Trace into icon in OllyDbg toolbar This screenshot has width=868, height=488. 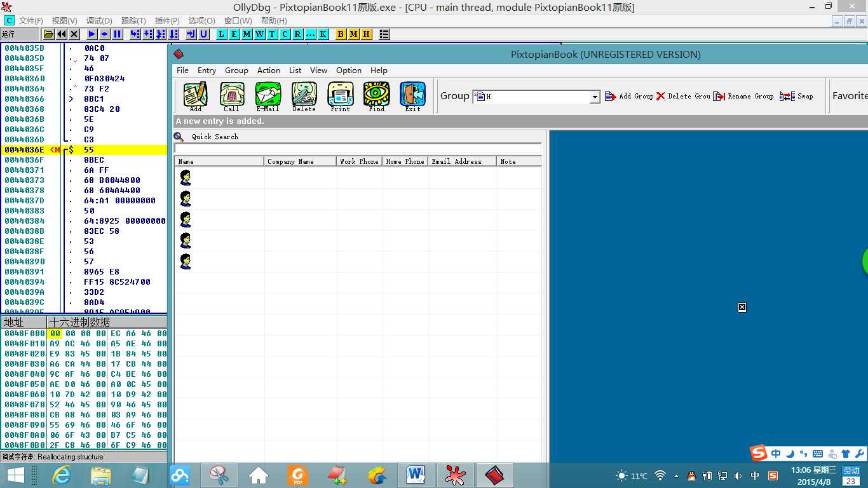161,34
